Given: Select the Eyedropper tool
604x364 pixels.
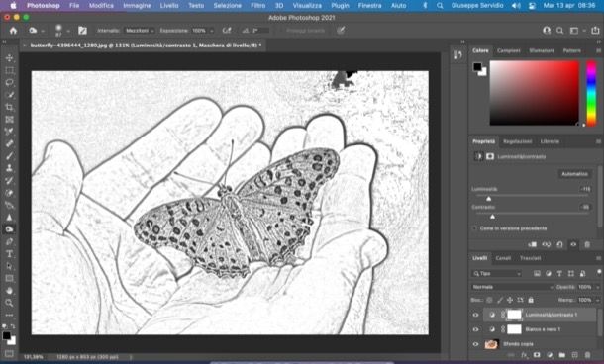Looking at the screenshot, I should click(9, 132).
